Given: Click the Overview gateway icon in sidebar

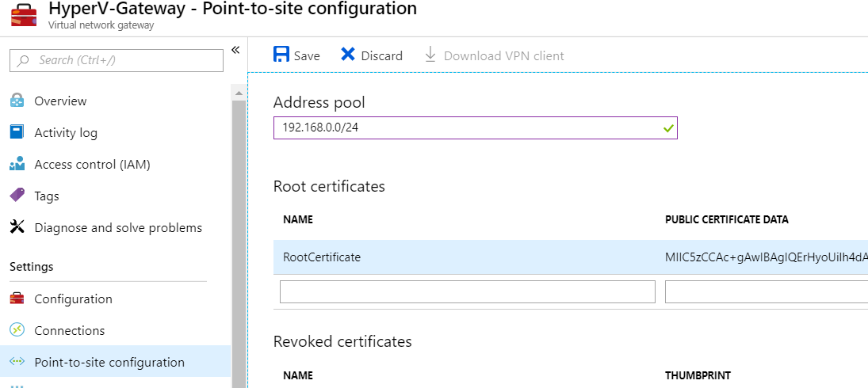Looking at the screenshot, I should [17, 101].
